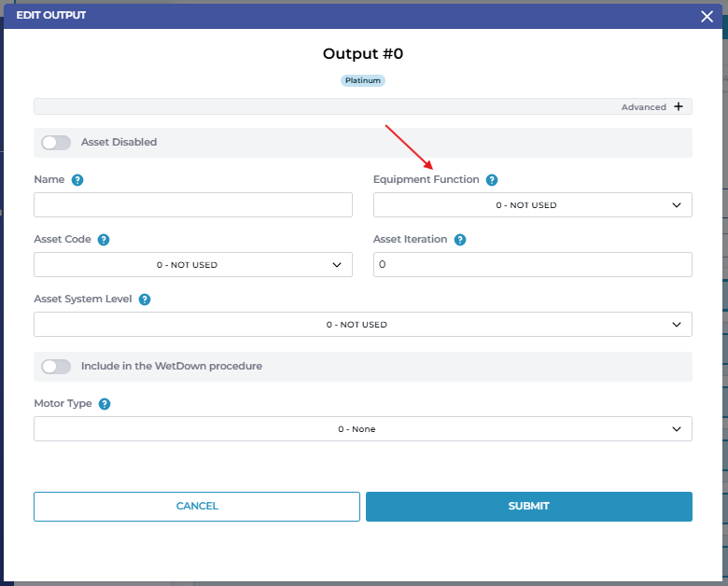This screenshot has height=586, width=728.
Task: Expand the Advanced settings bar
Action: [362, 107]
